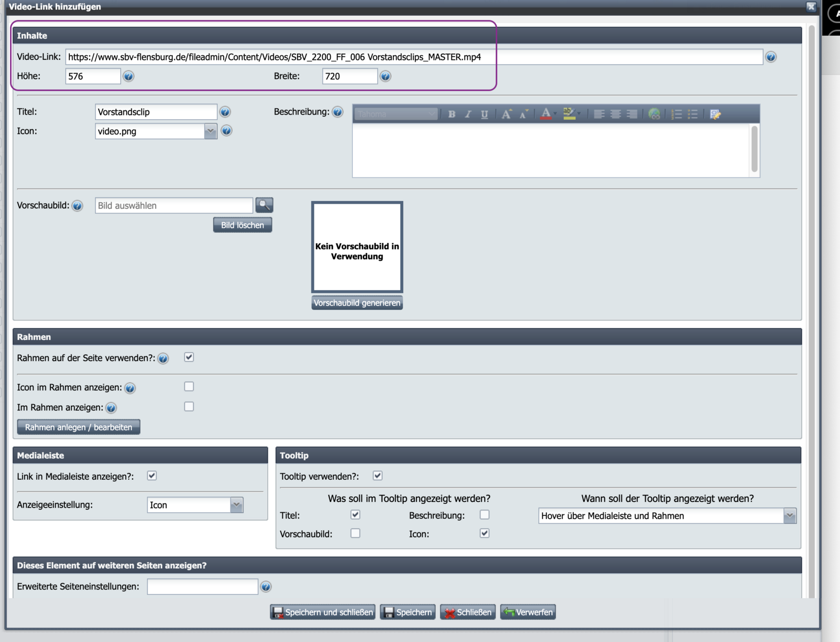
Task: Click 'Vorschaubild generieren' button
Action: pos(357,303)
